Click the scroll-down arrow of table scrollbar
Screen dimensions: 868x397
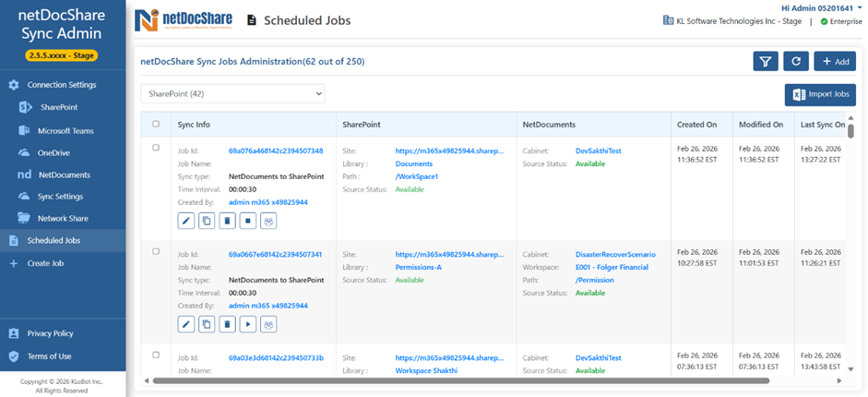click(x=850, y=368)
